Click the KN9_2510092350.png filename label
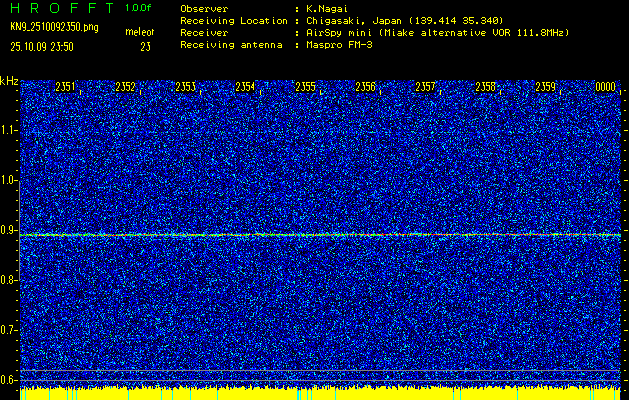The height and width of the screenshot is (400, 629). [x=51, y=26]
